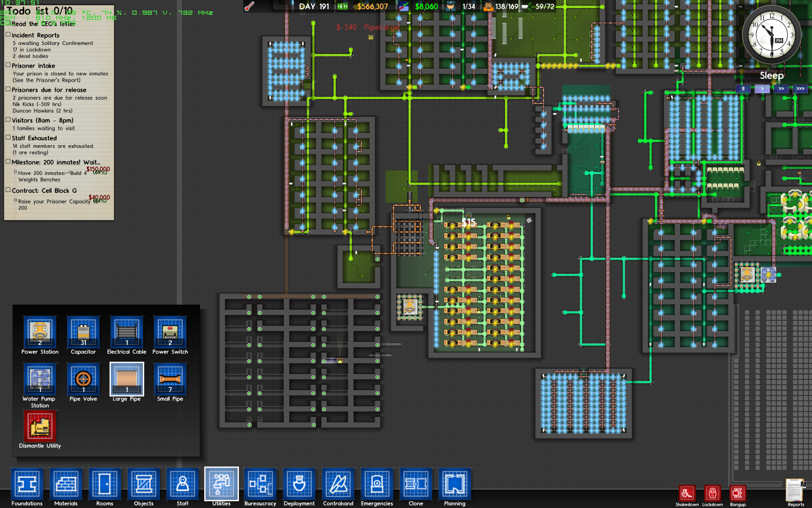812x508 pixels.
Task: Click the 5 awaiting Solitary Confinement line
Action: click(53, 43)
